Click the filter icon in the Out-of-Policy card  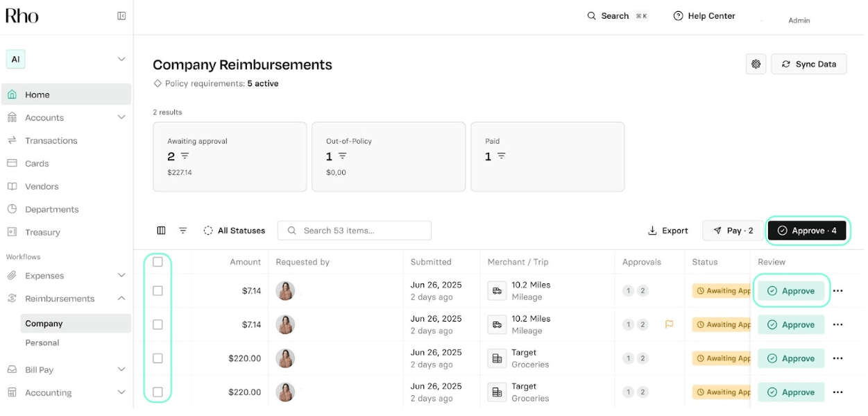(x=342, y=156)
